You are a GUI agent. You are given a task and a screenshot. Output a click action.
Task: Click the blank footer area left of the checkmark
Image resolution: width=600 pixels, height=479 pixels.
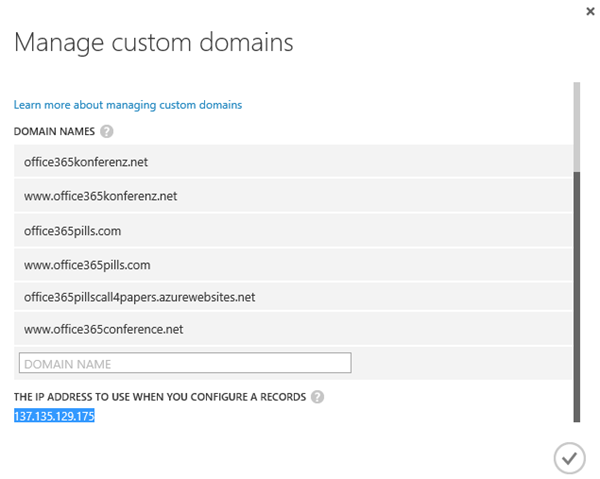300,458
